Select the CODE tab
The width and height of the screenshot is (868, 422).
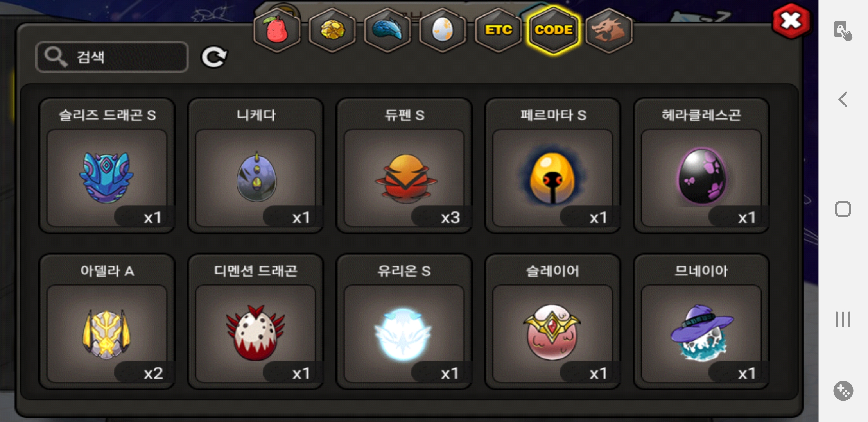pyautogui.click(x=554, y=30)
